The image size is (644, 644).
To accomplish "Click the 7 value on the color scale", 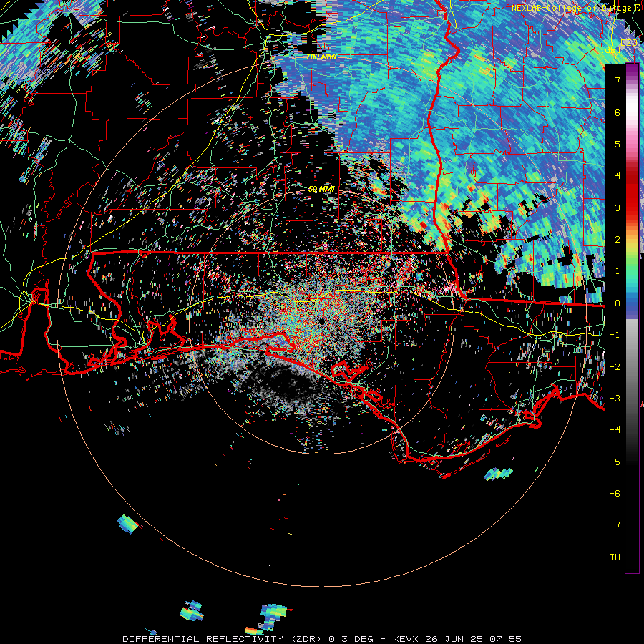I will [x=618, y=80].
